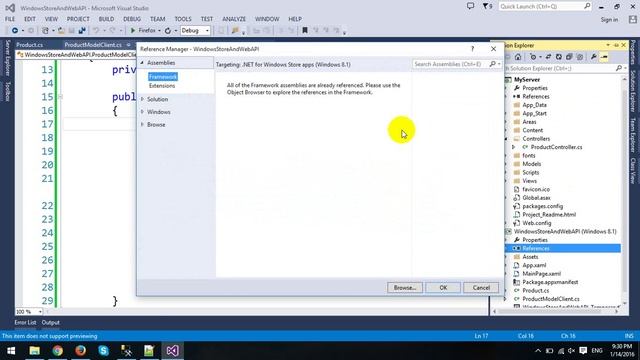Click the Solution Explorer Properties wrench icon
This screenshot has width=640, height=360.
593,57
